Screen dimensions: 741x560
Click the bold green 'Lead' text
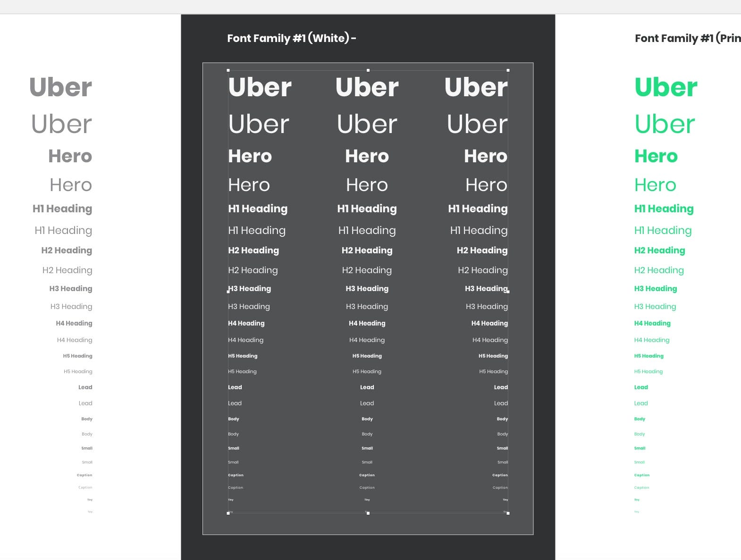click(x=641, y=387)
